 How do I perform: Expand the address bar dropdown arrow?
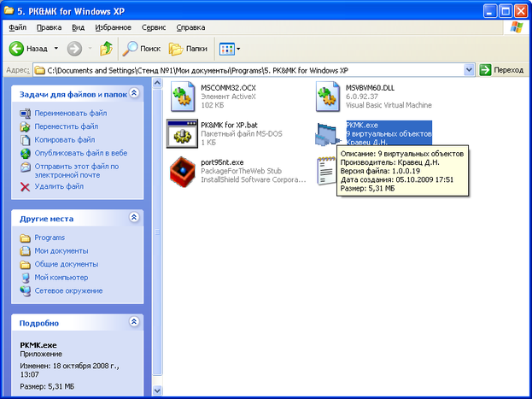[x=469, y=69]
